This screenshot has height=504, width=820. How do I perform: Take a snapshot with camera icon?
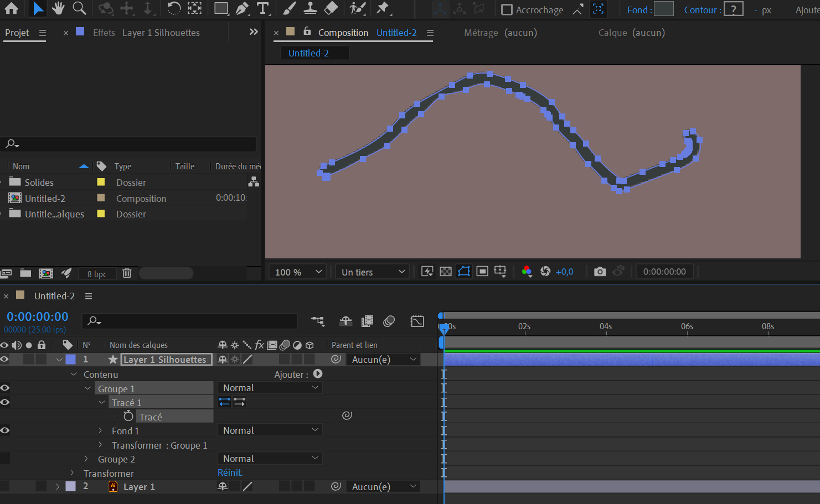point(600,272)
